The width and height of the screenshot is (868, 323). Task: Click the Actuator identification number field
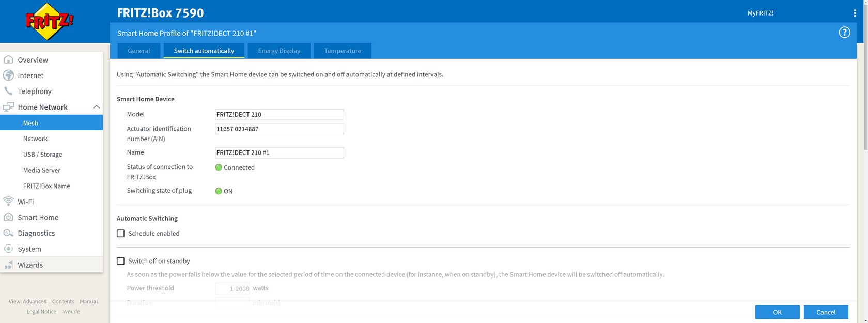[280, 129]
